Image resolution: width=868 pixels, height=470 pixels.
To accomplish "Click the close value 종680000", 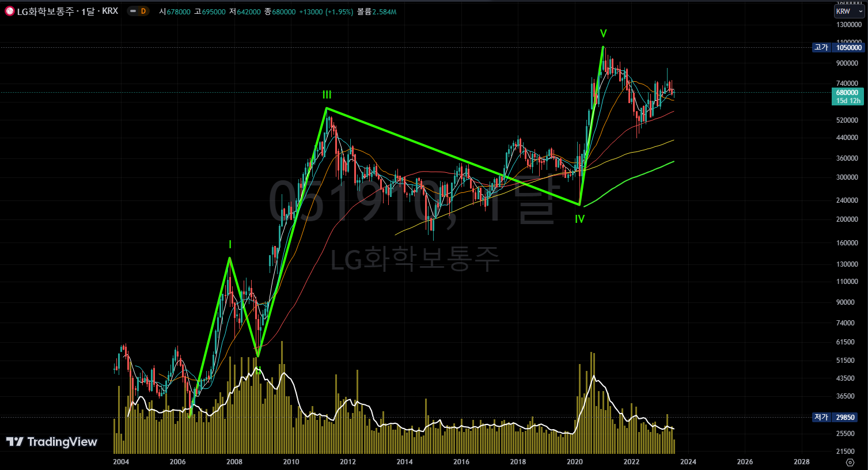I will click(x=280, y=12).
